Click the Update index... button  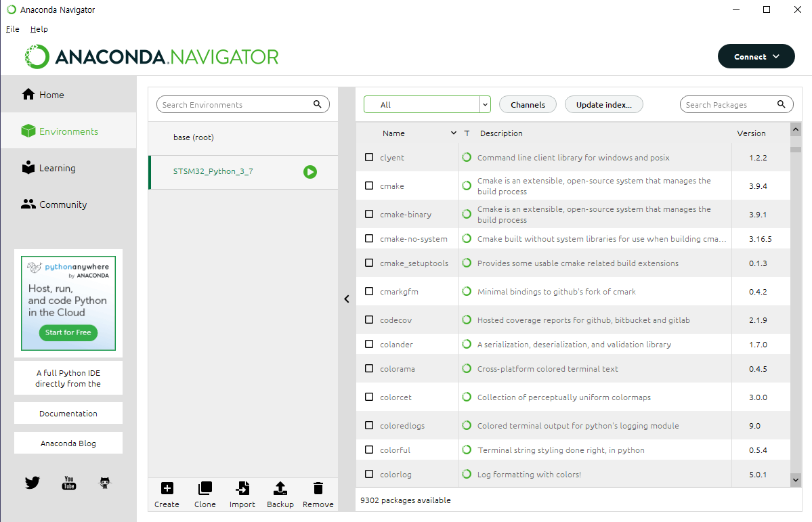[604, 104]
